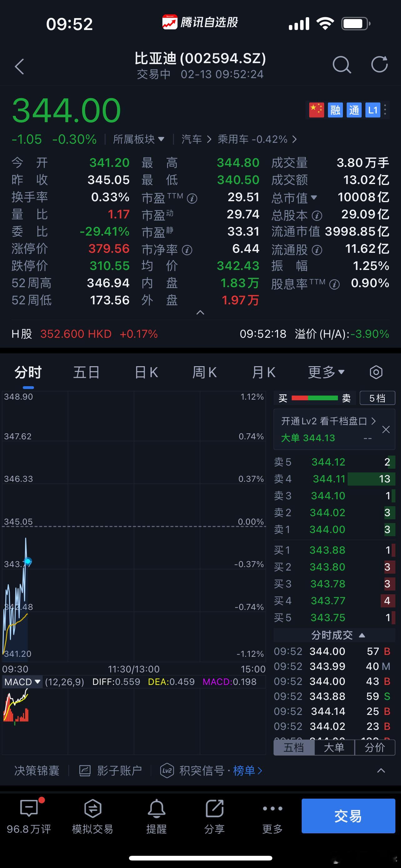Open chart settings hexagon gear icon
The image size is (401, 868).
pos(376,372)
